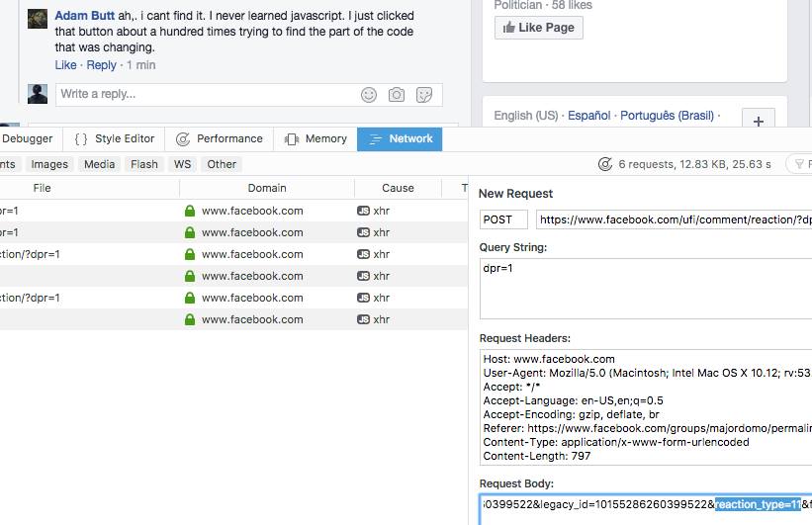Image resolution: width=812 pixels, height=525 pixels.
Task: Click the Content-Length: 797 header line
Action: click(x=536, y=456)
